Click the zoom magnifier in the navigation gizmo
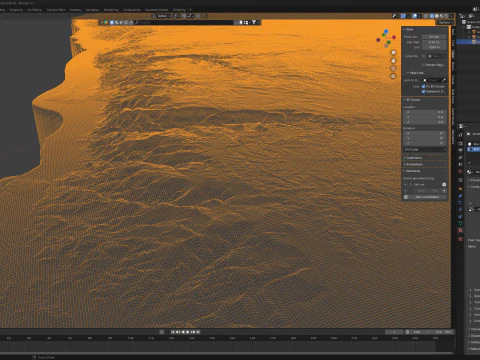Image resolution: width=480 pixels, height=360 pixels. point(393,53)
